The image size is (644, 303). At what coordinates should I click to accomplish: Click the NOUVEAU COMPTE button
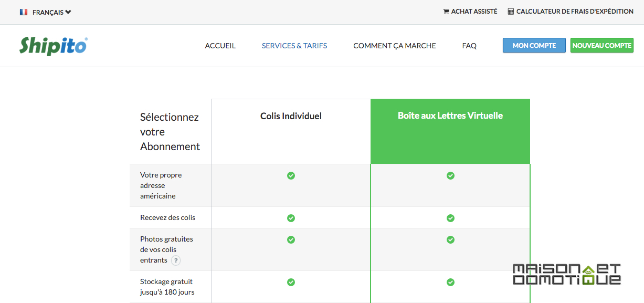click(x=602, y=45)
